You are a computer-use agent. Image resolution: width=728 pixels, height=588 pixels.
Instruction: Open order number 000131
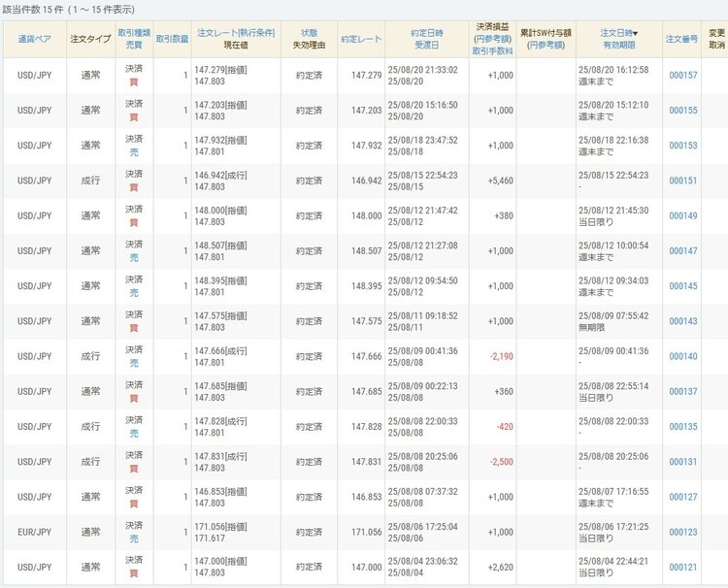pos(683,462)
